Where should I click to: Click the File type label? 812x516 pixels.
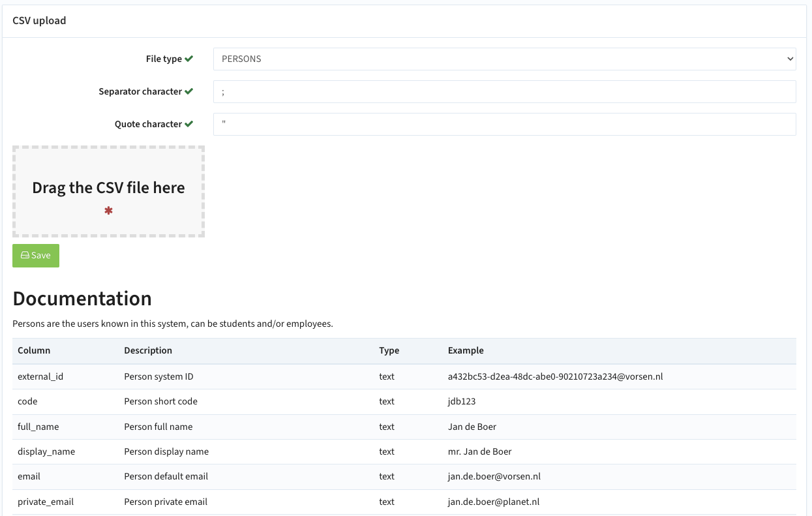tap(164, 59)
